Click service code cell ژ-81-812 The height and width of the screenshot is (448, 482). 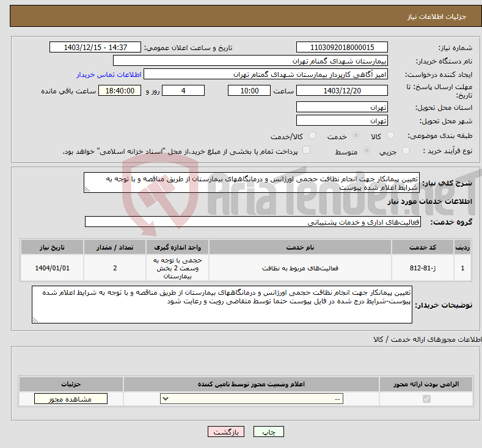pos(423,268)
